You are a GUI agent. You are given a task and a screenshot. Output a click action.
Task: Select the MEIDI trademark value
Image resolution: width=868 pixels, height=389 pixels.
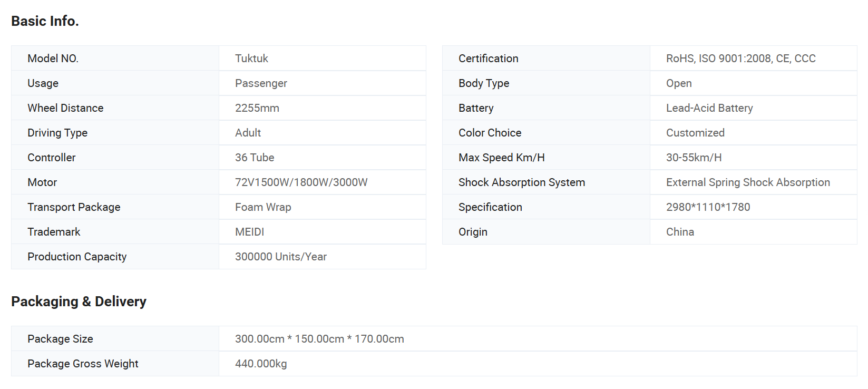(249, 232)
